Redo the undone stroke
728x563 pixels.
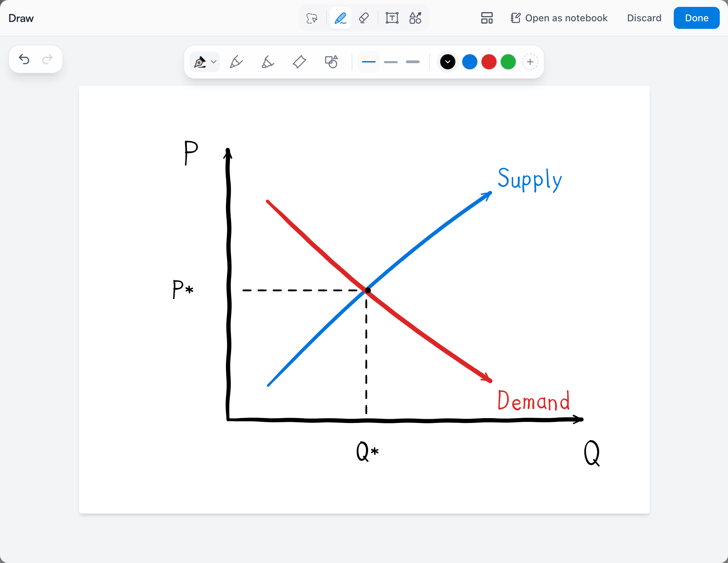tap(47, 59)
